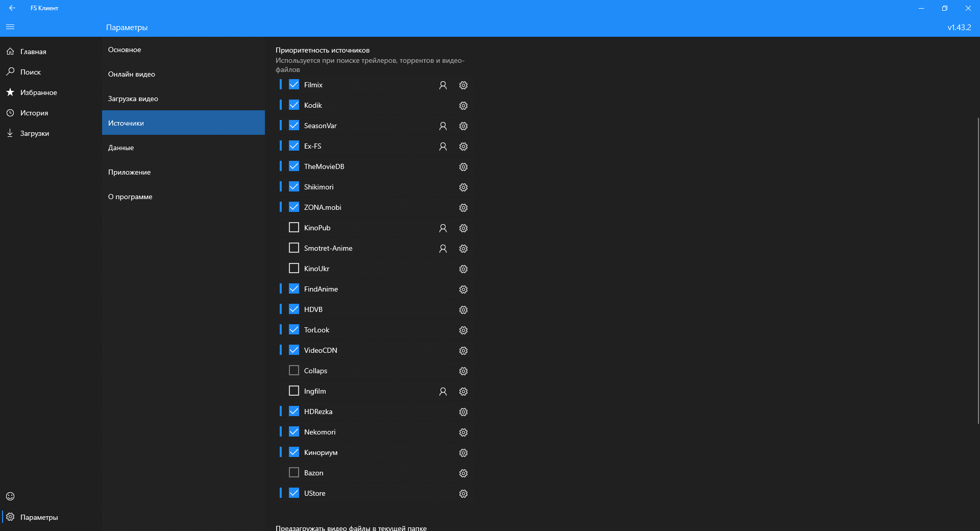Open Filmix account login icon
This screenshot has width=980, height=531.
click(443, 85)
